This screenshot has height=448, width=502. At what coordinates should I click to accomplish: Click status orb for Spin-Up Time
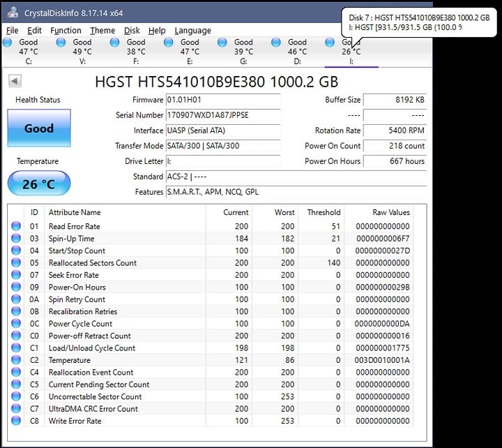16,238
